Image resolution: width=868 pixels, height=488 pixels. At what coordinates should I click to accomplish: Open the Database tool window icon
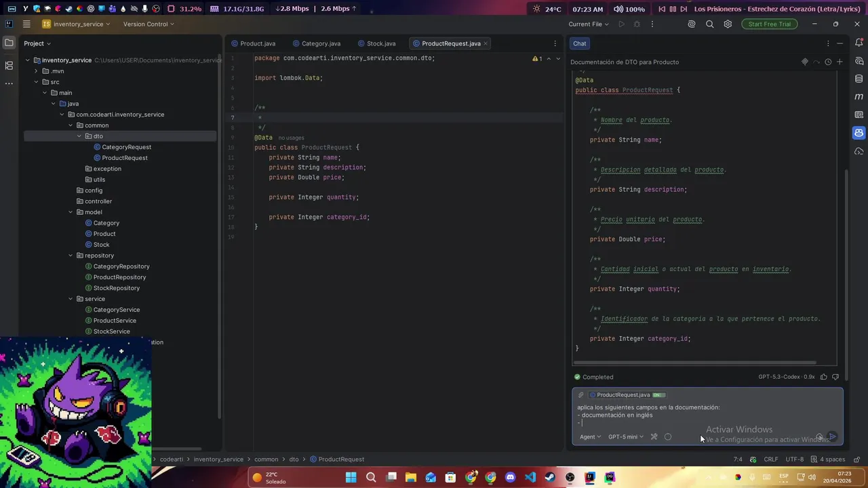859,79
